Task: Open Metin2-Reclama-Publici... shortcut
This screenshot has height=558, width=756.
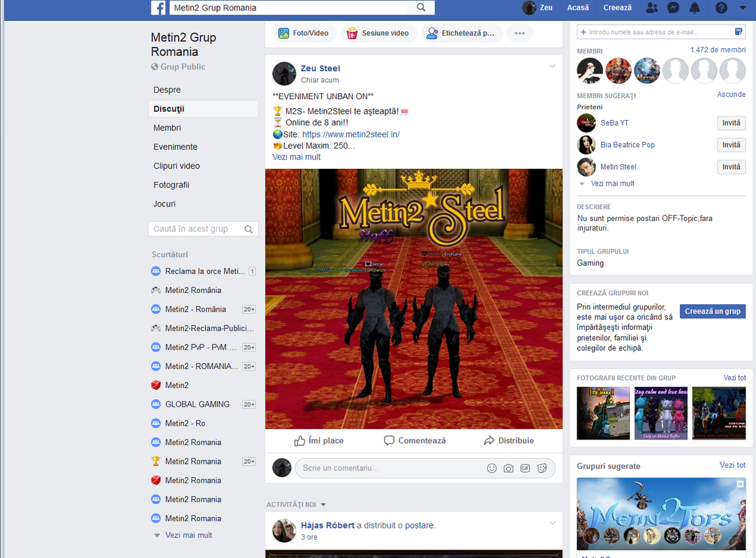Action: click(203, 328)
